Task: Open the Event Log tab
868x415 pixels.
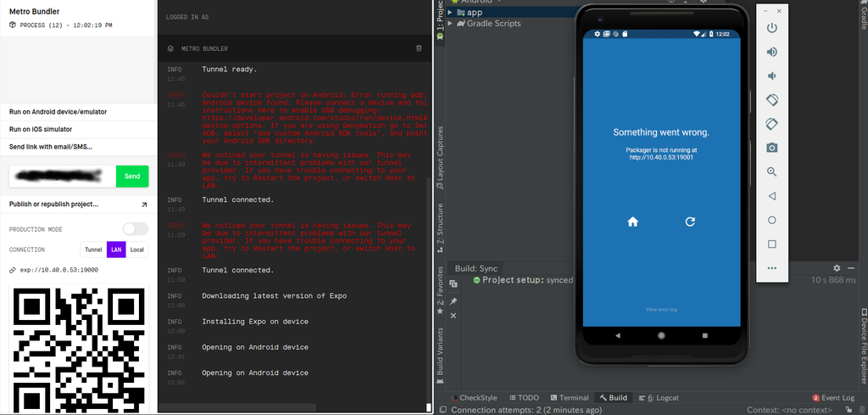Action: point(834,397)
